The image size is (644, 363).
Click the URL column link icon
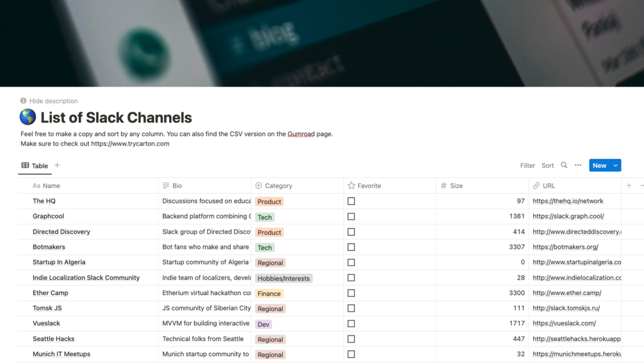click(536, 186)
